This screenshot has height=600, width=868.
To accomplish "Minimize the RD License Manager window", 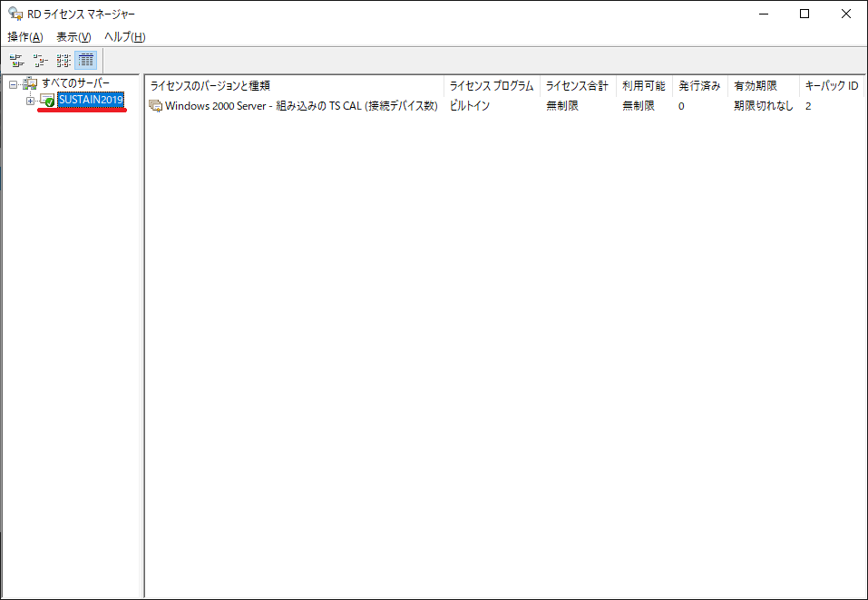I will tap(764, 14).
